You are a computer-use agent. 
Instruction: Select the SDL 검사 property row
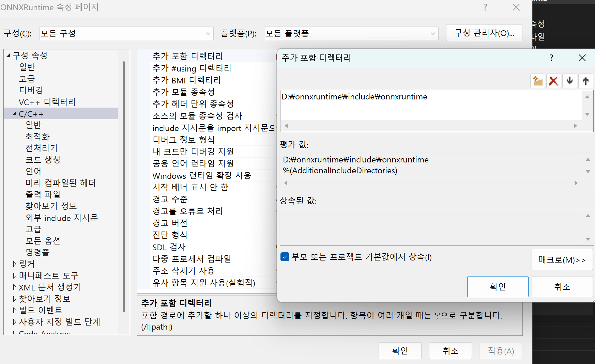tap(207, 247)
